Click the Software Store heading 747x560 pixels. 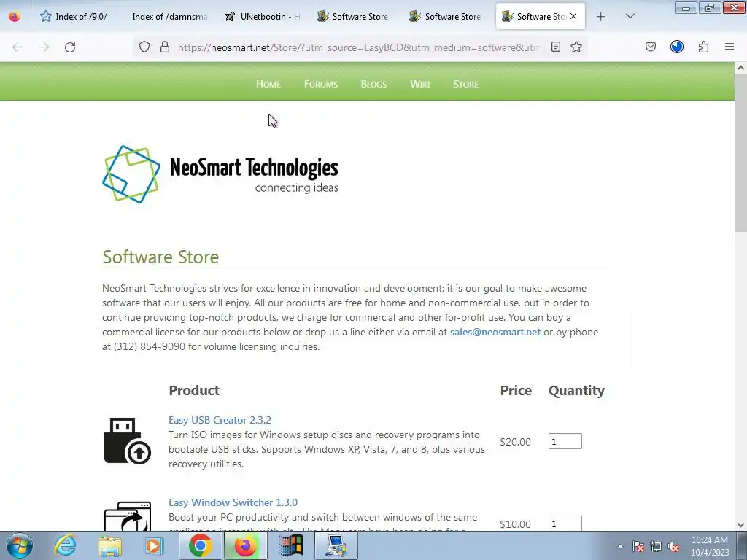coord(160,257)
